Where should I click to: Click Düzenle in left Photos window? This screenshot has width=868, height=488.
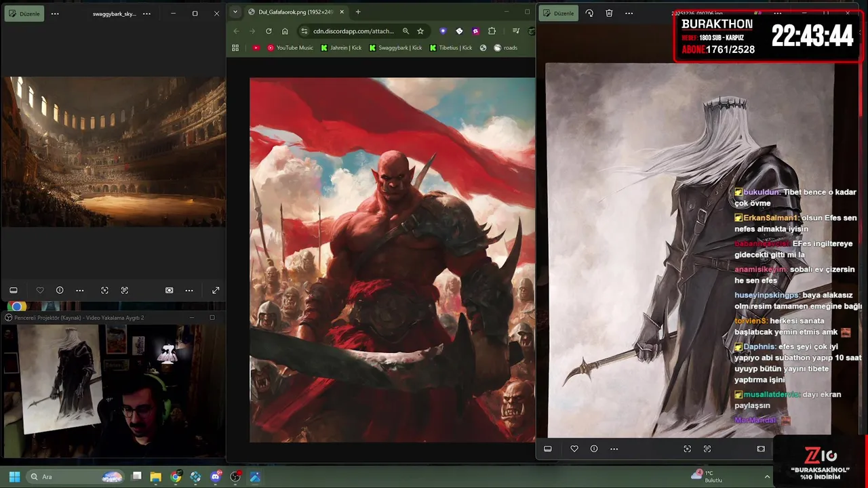(24, 14)
